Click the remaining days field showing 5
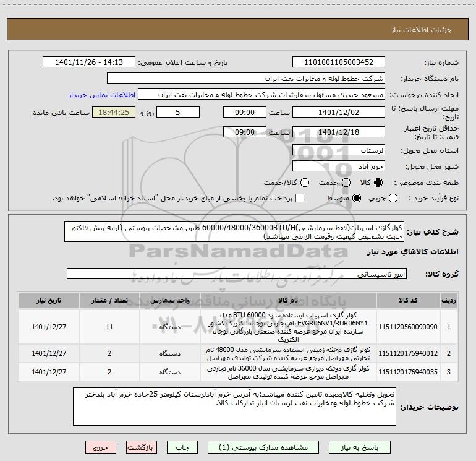The height and width of the screenshot is (461, 476). (x=177, y=112)
